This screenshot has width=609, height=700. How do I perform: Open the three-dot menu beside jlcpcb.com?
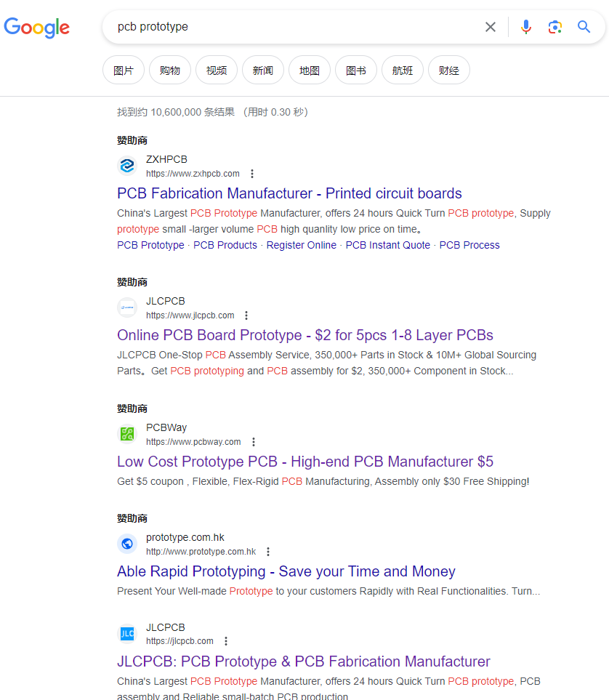246,315
